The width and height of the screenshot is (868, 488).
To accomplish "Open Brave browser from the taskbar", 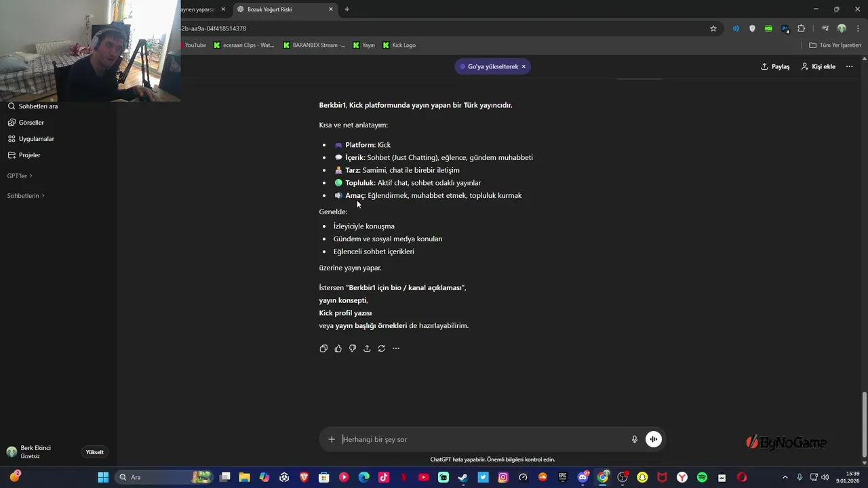I will 304,477.
